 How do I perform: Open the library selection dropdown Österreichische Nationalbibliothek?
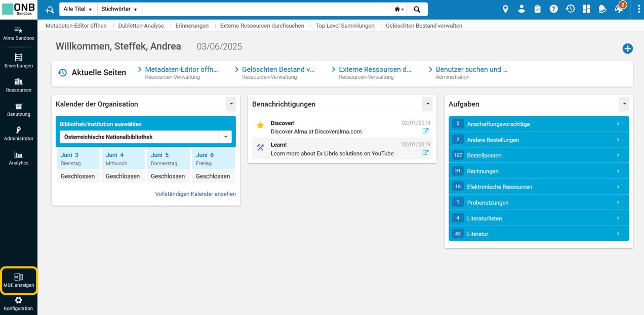coord(145,137)
